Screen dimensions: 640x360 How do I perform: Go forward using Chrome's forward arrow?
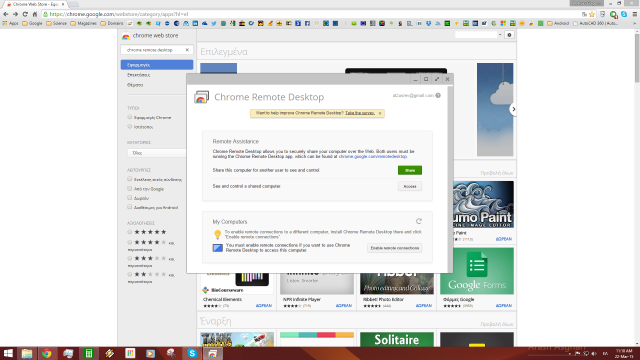(15, 14)
